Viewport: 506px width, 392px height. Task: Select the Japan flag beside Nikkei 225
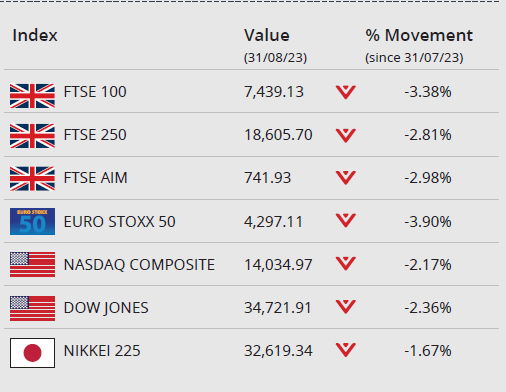[32, 353]
